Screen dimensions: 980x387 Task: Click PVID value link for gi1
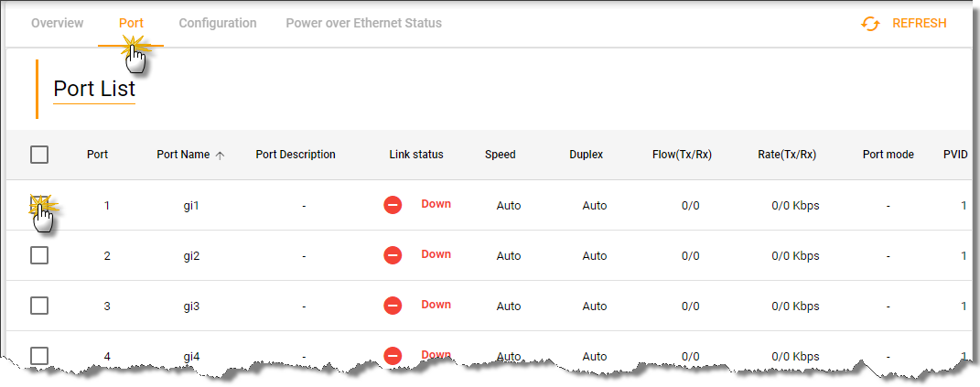tap(964, 206)
